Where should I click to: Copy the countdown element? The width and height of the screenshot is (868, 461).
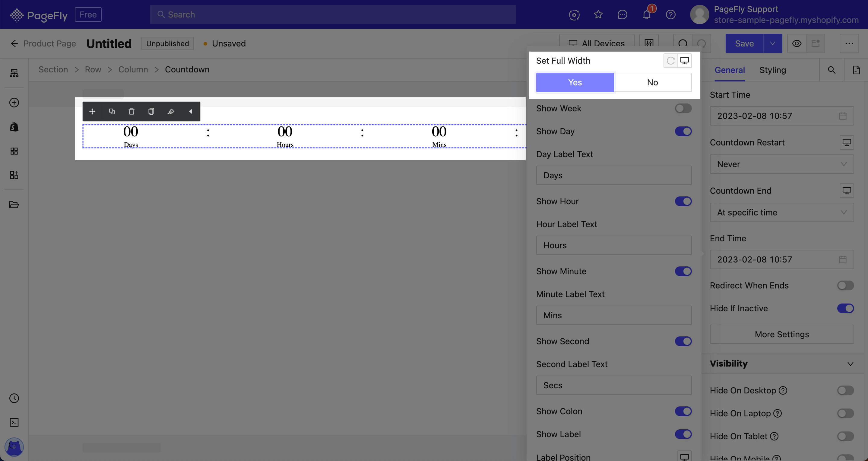click(151, 112)
